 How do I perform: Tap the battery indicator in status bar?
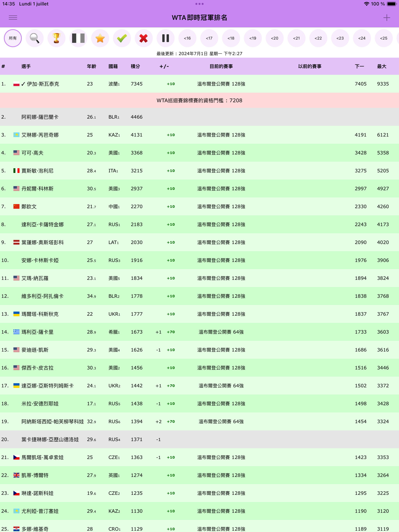click(x=392, y=4)
